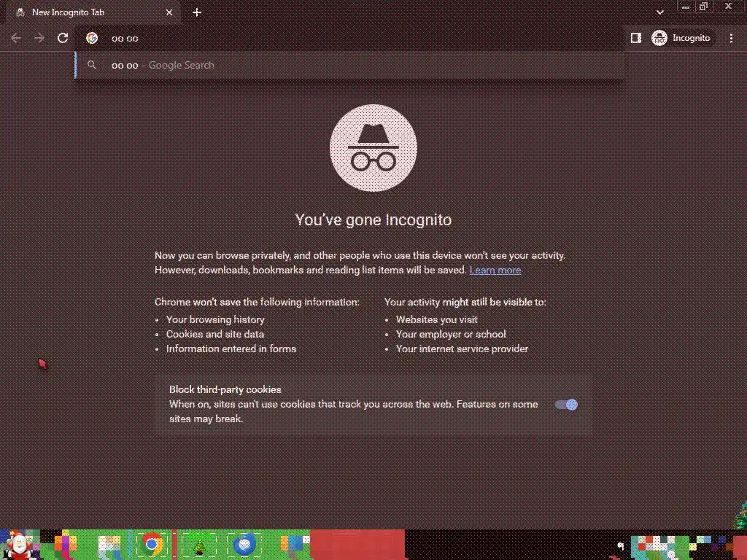
Task: Click the 'Cookies and site data' item
Action: [x=215, y=334]
